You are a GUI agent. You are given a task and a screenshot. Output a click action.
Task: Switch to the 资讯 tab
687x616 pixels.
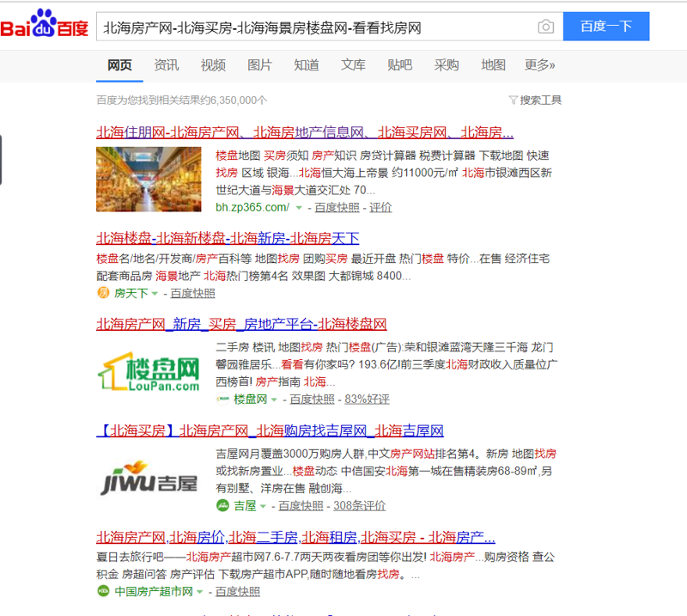coord(167,65)
